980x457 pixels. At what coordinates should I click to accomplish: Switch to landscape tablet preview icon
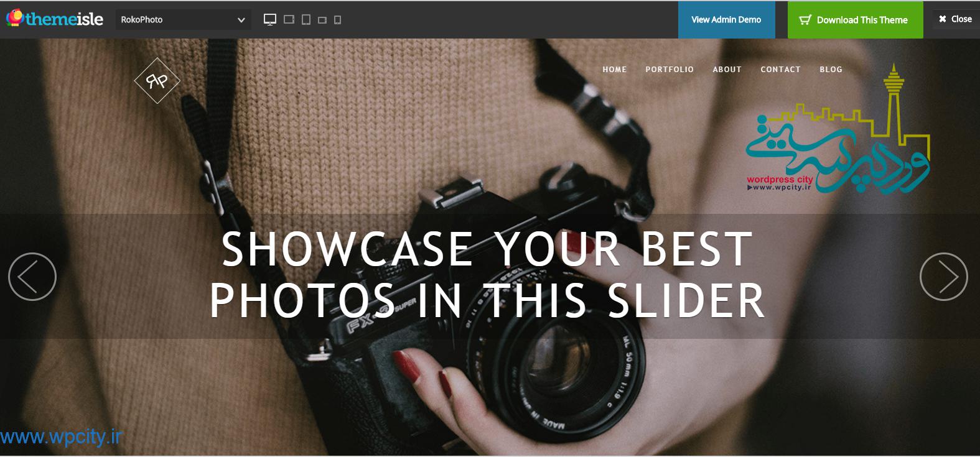(x=289, y=20)
